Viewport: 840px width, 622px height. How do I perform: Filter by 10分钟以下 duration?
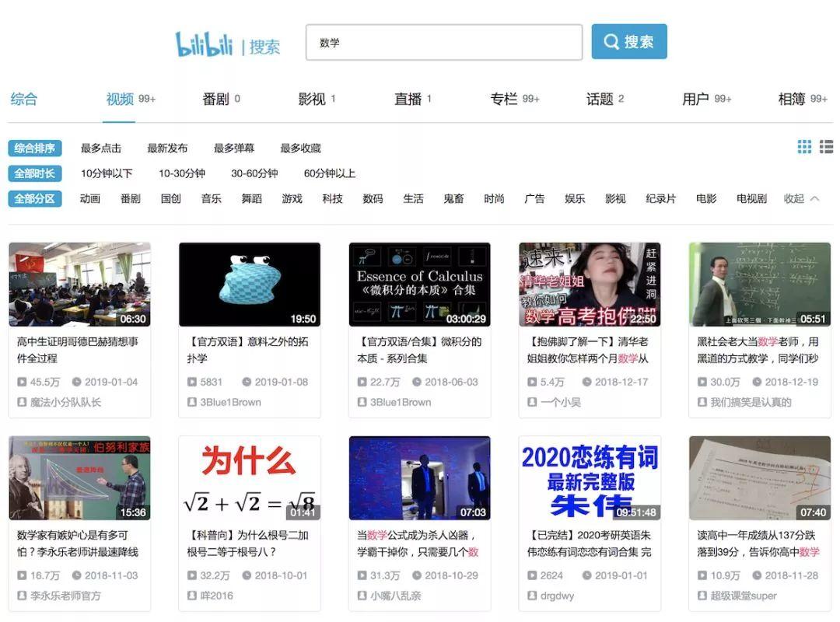[107, 173]
